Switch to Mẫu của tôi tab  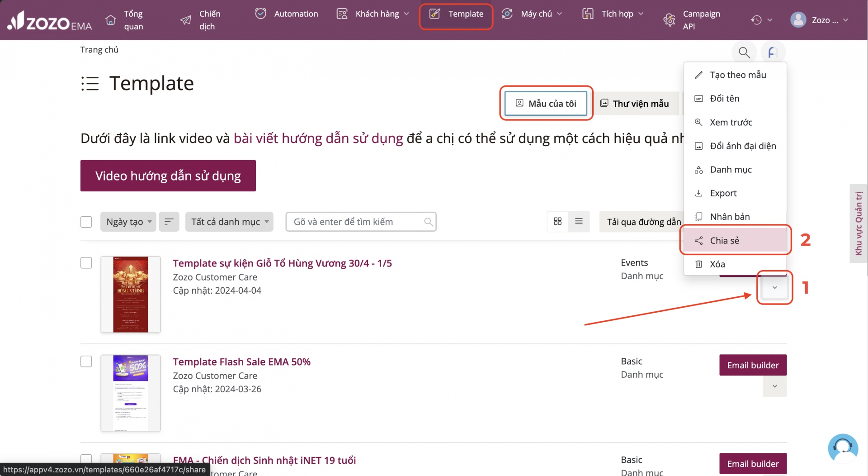click(546, 103)
